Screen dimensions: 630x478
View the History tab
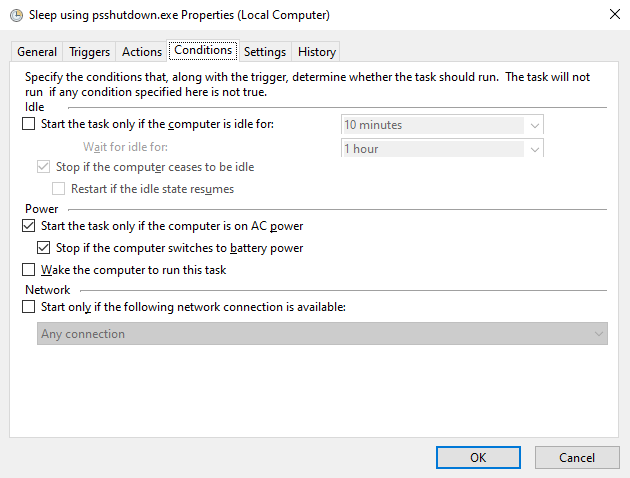(x=316, y=52)
